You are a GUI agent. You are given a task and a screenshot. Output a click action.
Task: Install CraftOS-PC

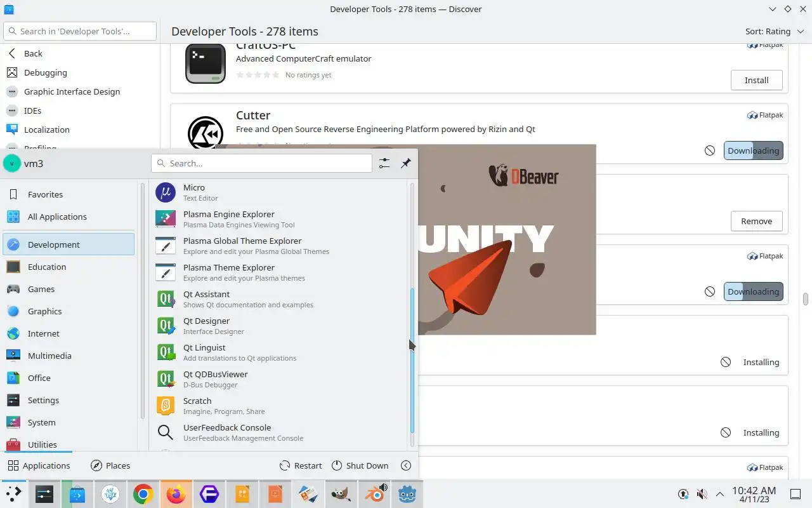pos(756,80)
